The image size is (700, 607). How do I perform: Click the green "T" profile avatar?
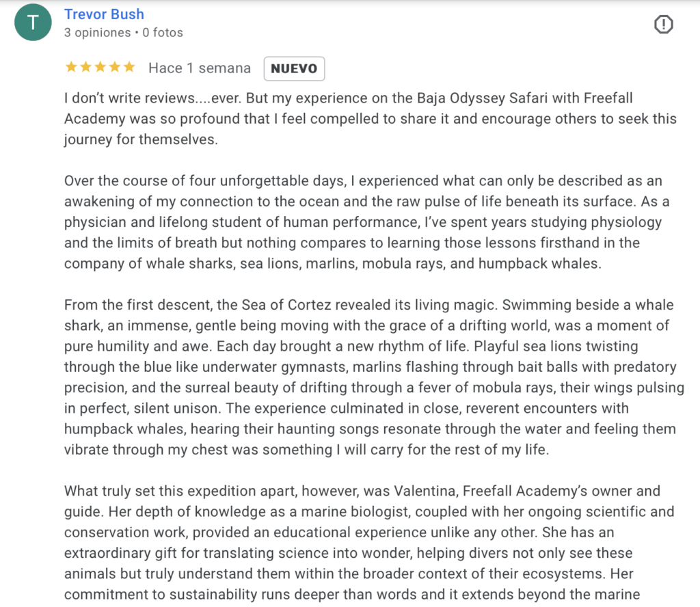point(31,23)
